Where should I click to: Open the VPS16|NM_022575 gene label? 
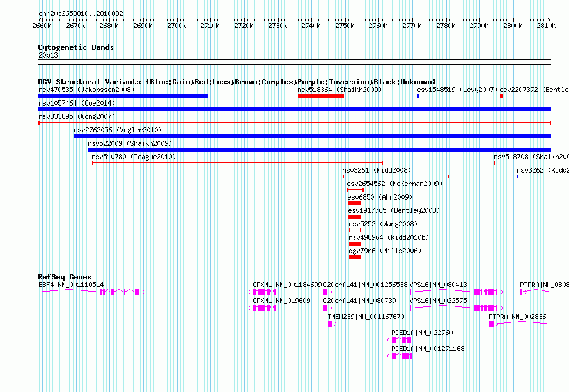438,301
